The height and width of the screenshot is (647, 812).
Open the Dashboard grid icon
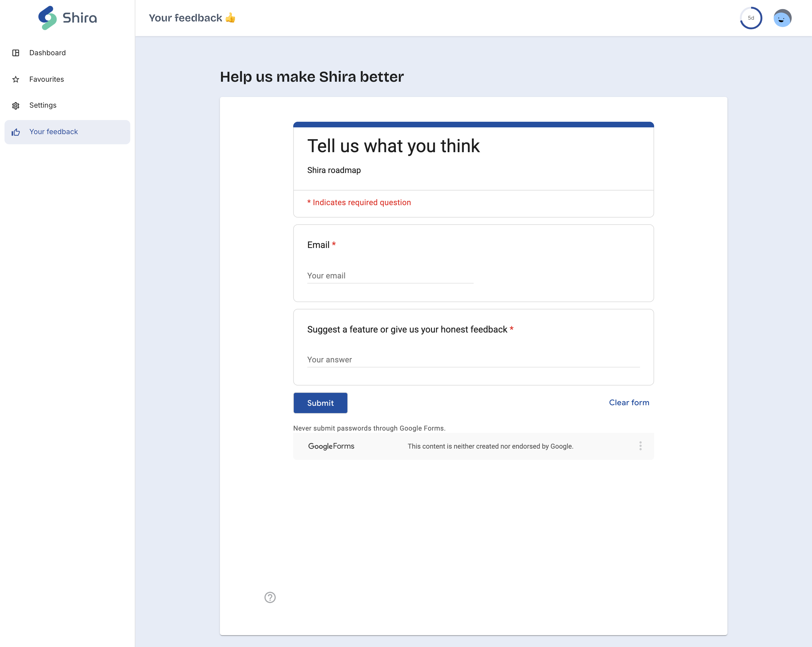pos(16,53)
